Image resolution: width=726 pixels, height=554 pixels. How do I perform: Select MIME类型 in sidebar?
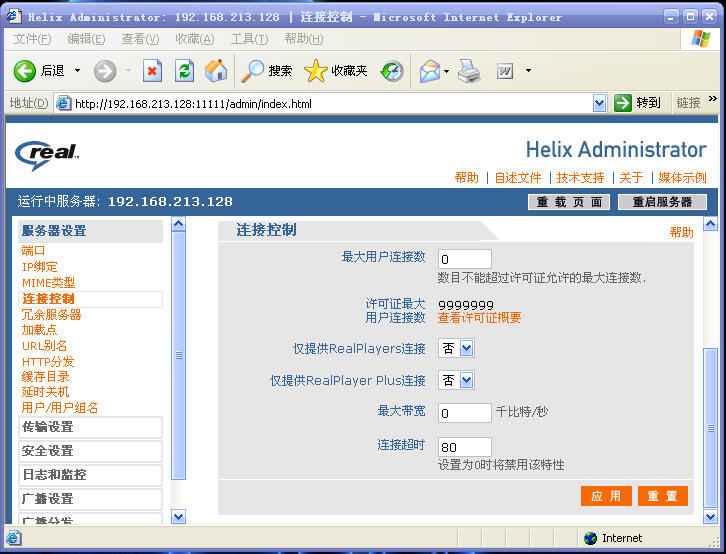point(48,283)
